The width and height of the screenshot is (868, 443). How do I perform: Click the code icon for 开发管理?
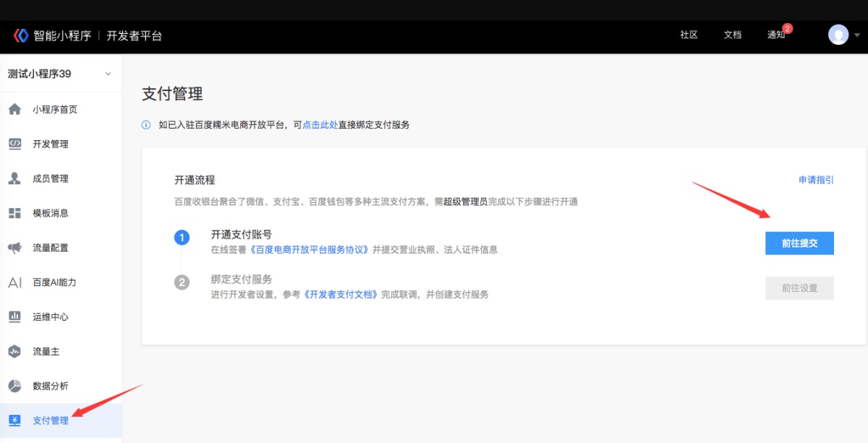pyautogui.click(x=14, y=144)
